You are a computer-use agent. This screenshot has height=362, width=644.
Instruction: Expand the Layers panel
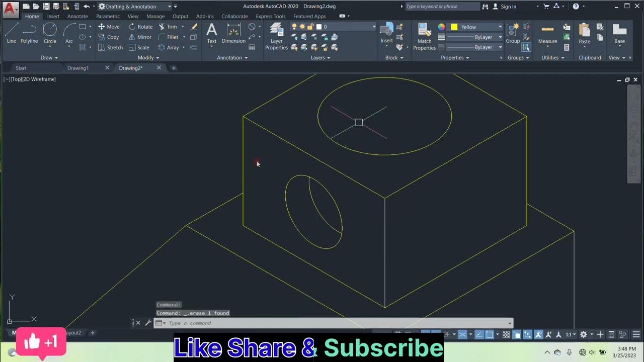320,58
